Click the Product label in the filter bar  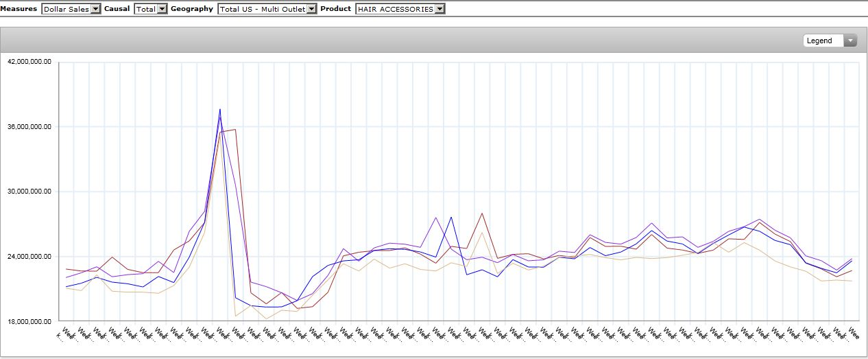335,9
